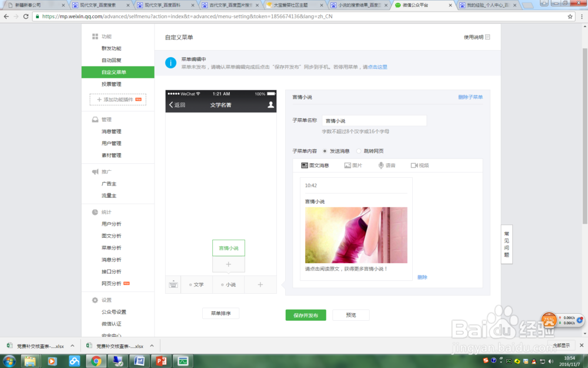
Task: Click the 功能 section icon in the sidebar
Action: [95, 36]
